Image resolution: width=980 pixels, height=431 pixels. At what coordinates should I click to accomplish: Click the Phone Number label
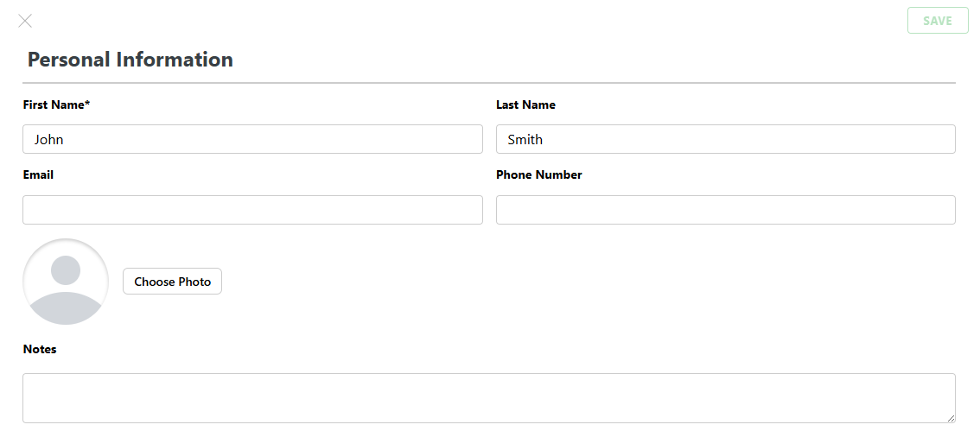click(538, 174)
